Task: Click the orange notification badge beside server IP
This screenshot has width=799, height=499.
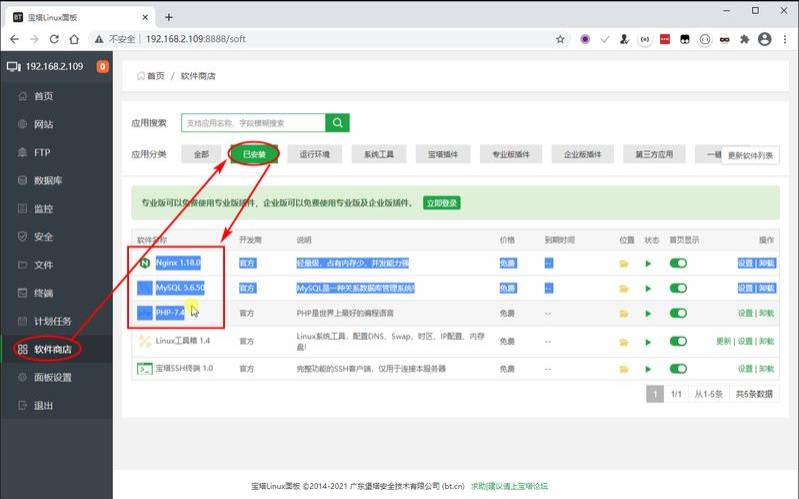Action: (x=102, y=66)
